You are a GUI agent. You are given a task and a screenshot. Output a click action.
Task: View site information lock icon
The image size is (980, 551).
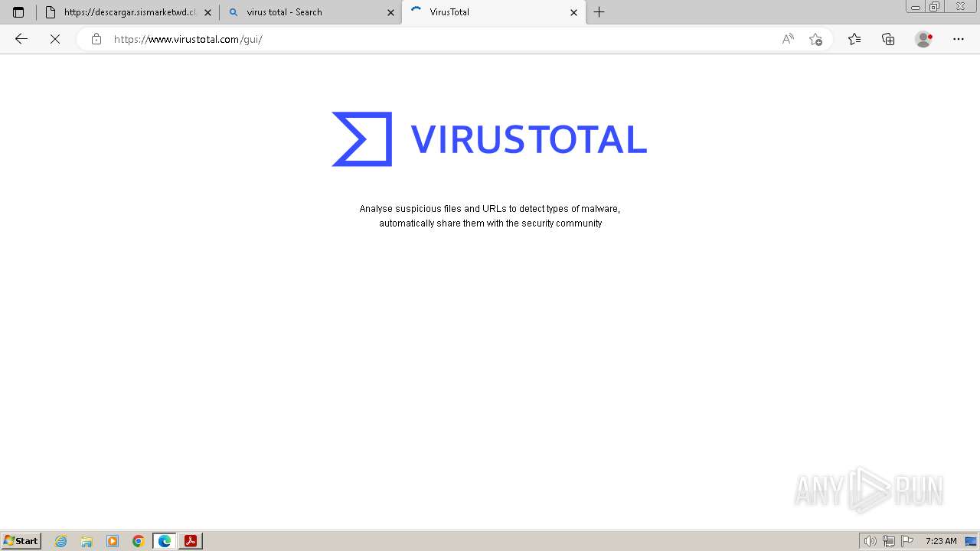click(96, 39)
